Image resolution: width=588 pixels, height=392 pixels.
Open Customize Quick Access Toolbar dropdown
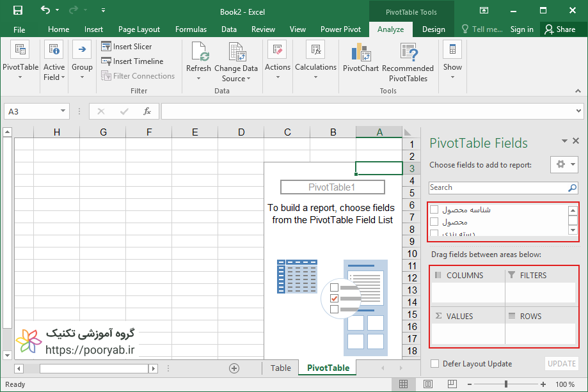pos(103,10)
